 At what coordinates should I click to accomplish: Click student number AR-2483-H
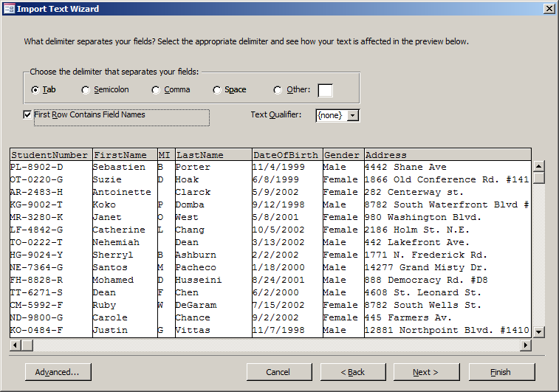point(37,192)
